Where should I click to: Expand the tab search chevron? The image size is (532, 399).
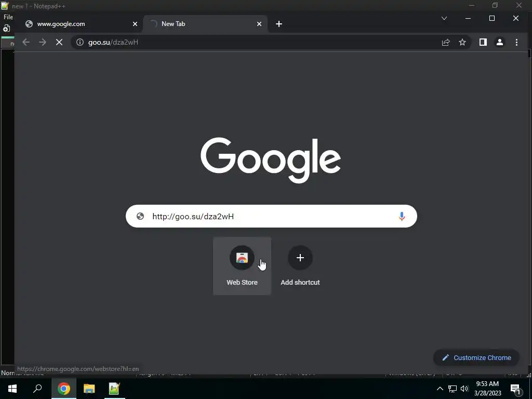[x=444, y=18]
